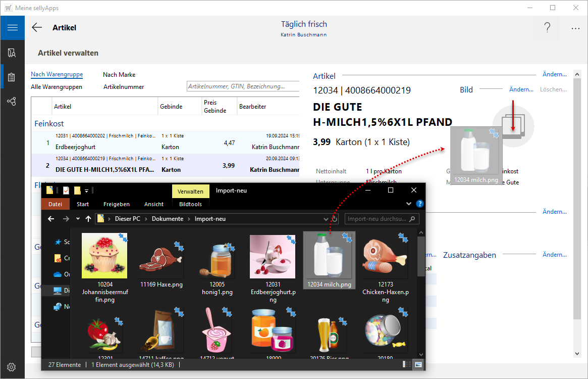Click the Explorer up-one-level arrow
Image resolution: width=588 pixels, height=379 pixels.
point(88,219)
